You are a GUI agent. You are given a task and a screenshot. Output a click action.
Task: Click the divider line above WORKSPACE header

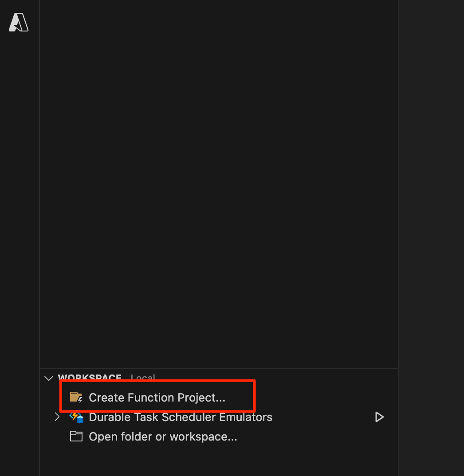[219, 368]
